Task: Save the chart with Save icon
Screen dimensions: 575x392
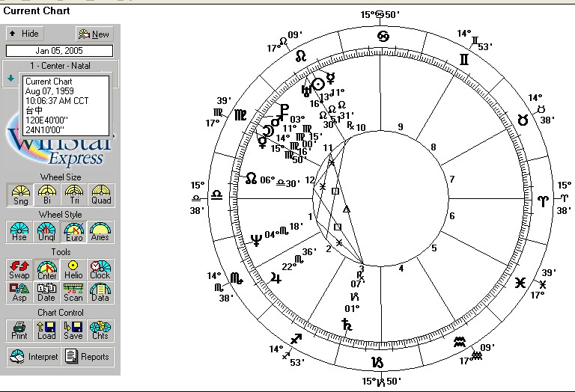Action: pyautogui.click(x=73, y=330)
